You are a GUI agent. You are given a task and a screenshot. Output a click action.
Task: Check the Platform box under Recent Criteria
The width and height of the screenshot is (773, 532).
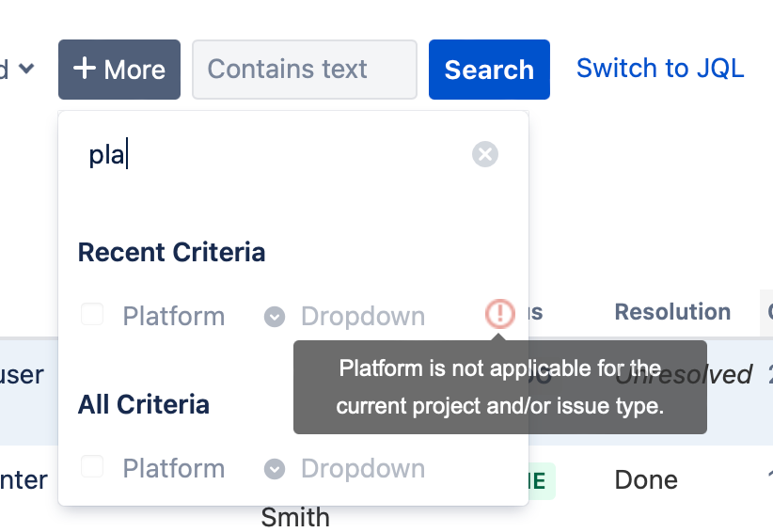pyautogui.click(x=92, y=314)
